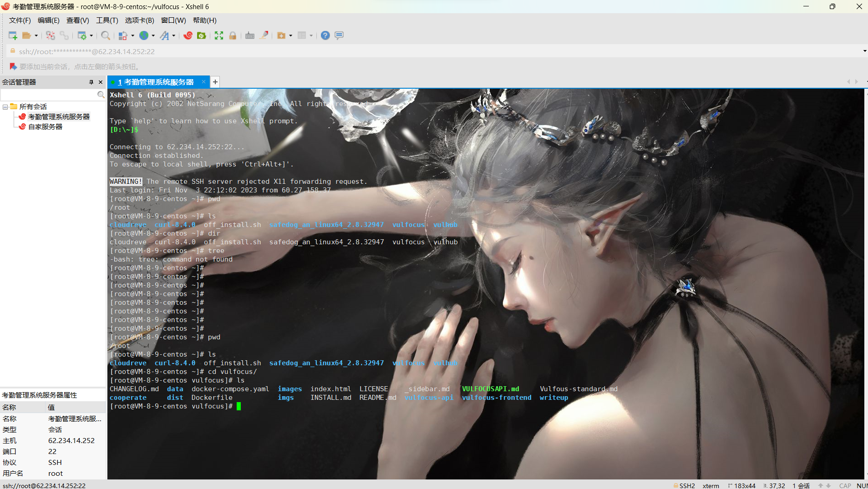The image size is (868, 489).
Task: Select the host value 62.234.14.252
Action: coord(71,440)
